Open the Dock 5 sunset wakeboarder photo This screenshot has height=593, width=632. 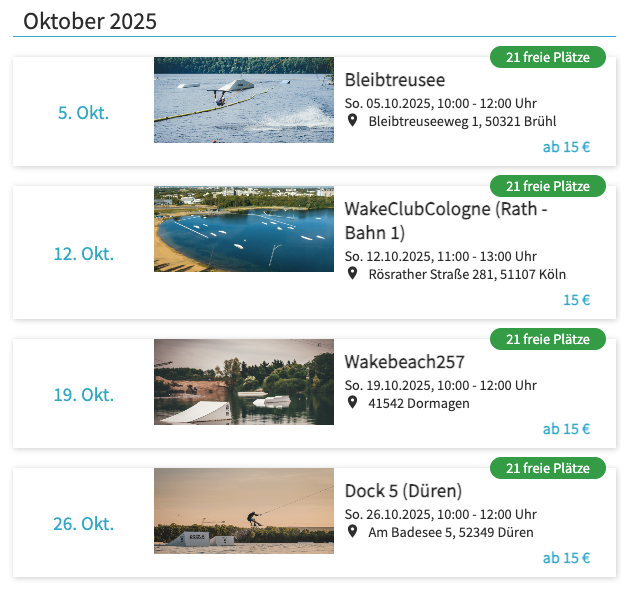(x=244, y=511)
